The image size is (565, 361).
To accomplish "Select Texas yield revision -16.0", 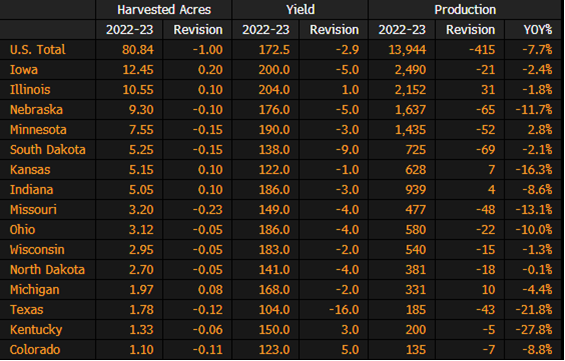I will (x=344, y=309).
